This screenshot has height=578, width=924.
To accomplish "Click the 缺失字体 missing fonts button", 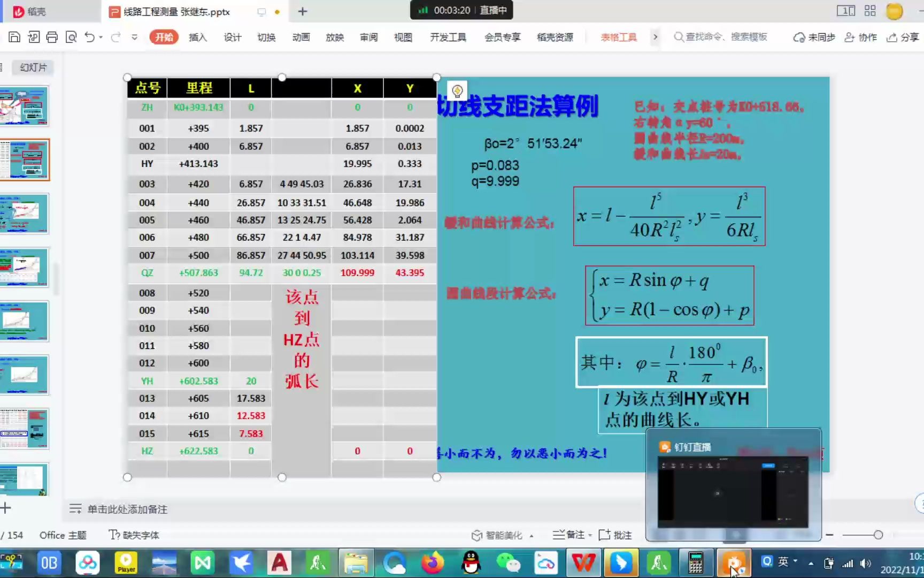I will click(x=134, y=535).
